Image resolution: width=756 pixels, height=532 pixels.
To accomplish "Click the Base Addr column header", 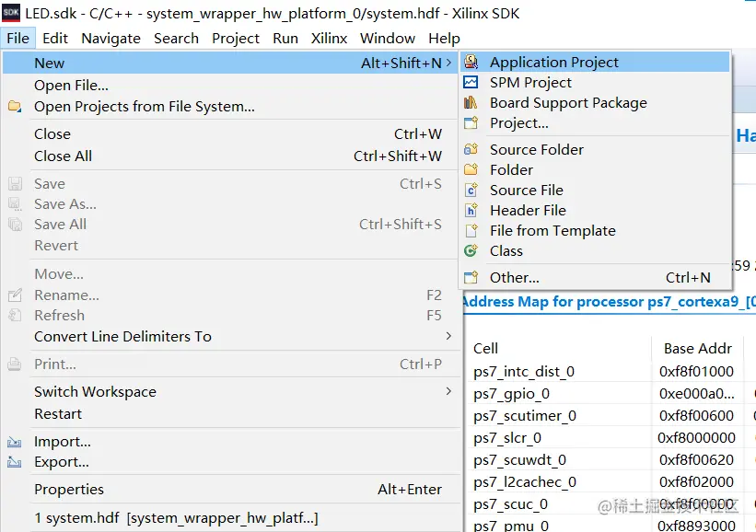I will point(698,349).
